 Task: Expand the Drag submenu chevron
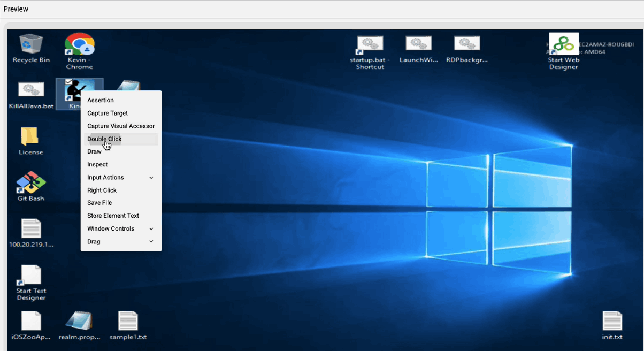point(151,242)
